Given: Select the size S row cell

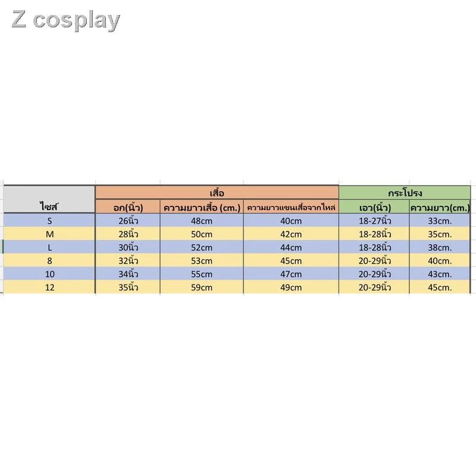Looking at the screenshot, I should (49, 220).
